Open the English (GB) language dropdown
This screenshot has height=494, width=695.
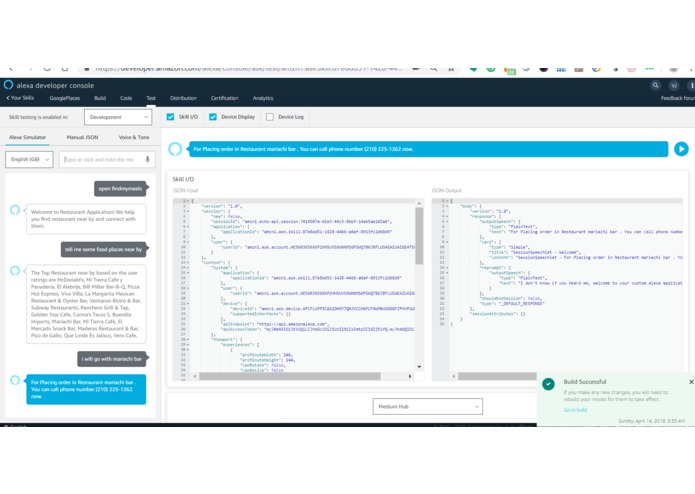click(x=29, y=159)
